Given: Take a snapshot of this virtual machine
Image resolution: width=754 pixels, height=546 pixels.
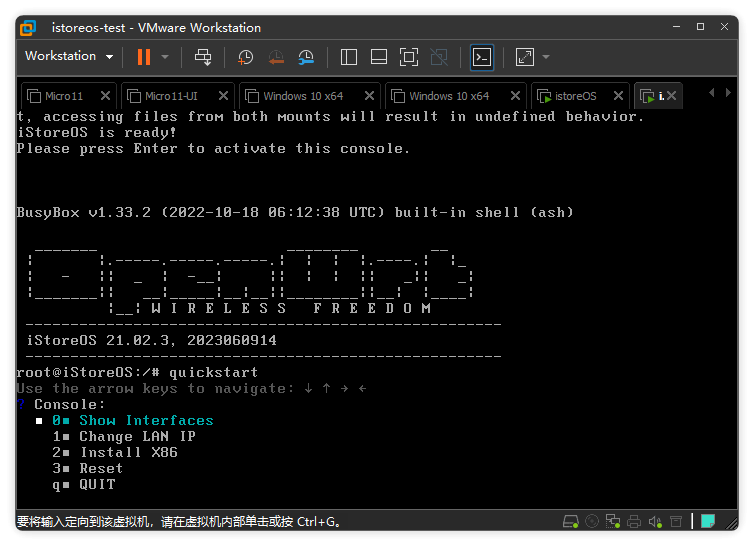Looking at the screenshot, I should (x=245, y=57).
